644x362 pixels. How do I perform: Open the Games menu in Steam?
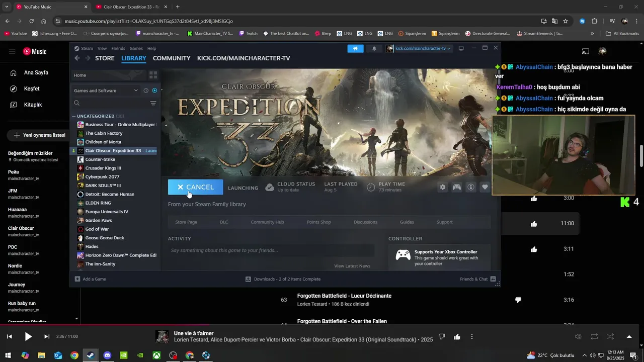pyautogui.click(x=136, y=48)
